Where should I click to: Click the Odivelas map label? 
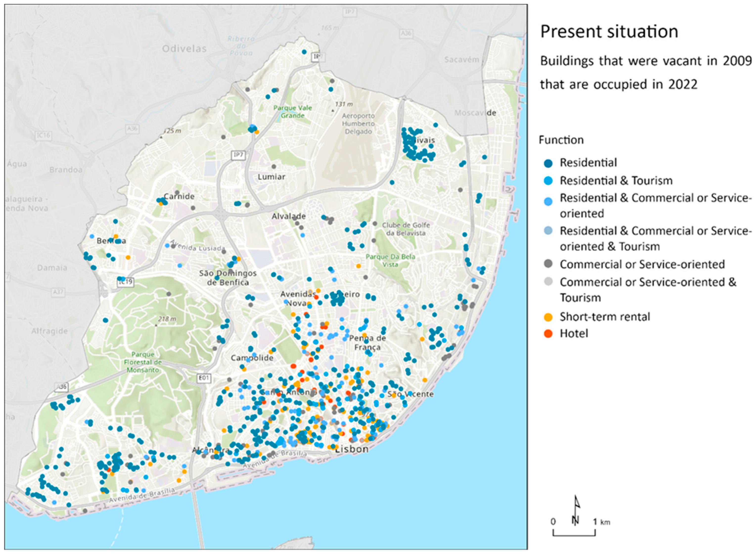[184, 49]
